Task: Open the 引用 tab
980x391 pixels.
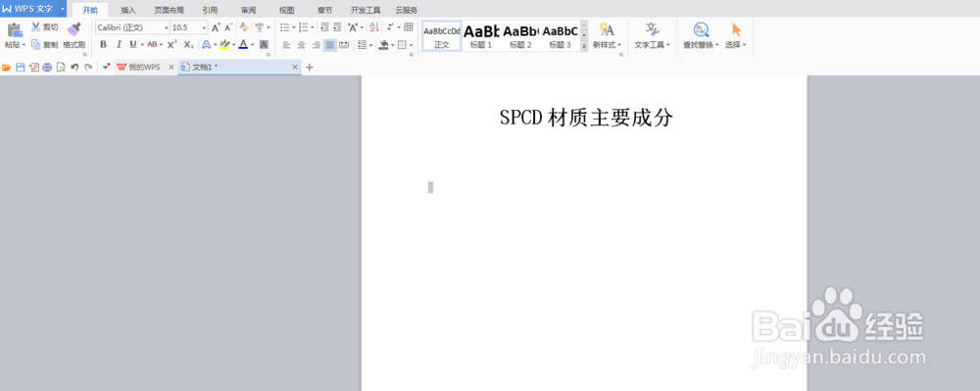Action: pos(210,10)
